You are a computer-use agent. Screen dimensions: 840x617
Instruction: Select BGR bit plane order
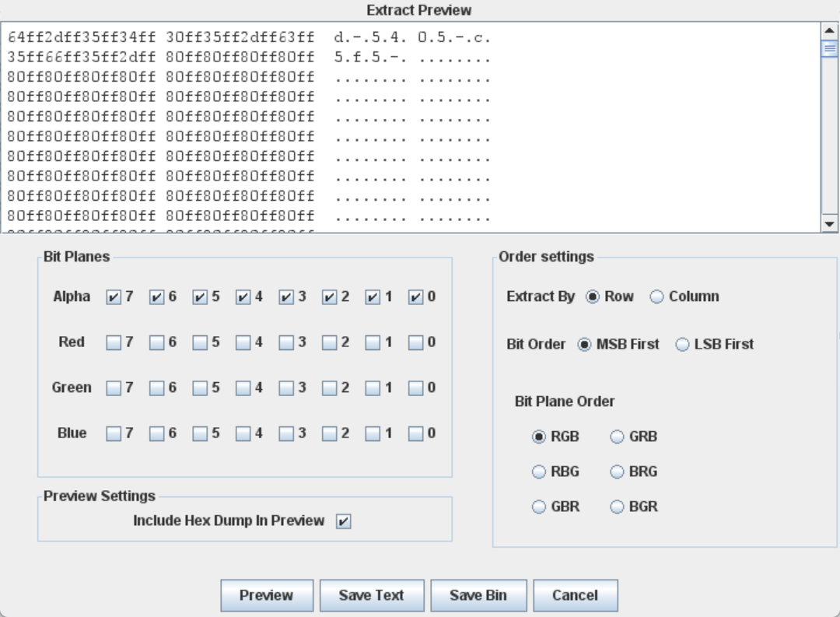[618, 507]
